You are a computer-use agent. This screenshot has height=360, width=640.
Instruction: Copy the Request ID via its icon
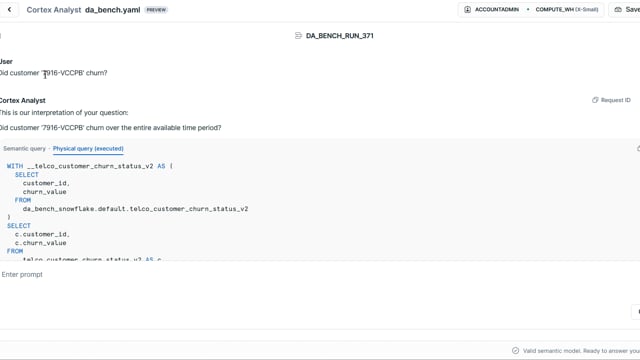[595, 100]
